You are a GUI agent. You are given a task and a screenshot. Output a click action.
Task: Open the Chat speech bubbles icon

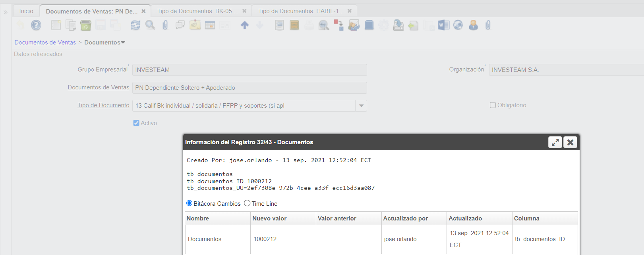(x=180, y=25)
